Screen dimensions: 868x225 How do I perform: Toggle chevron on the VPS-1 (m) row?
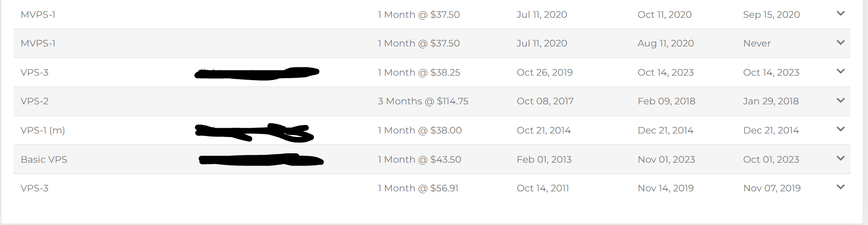coord(841,130)
